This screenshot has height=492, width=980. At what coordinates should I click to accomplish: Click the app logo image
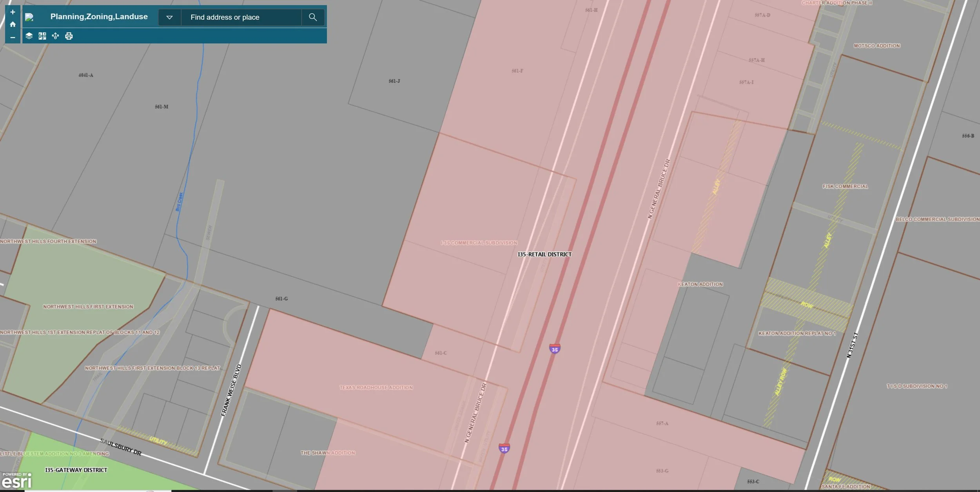click(x=29, y=17)
